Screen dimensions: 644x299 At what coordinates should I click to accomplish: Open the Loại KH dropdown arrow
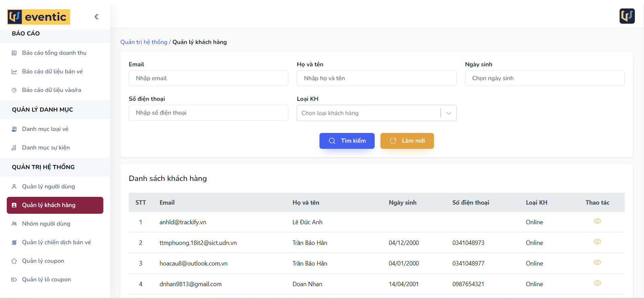click(449, 113)
